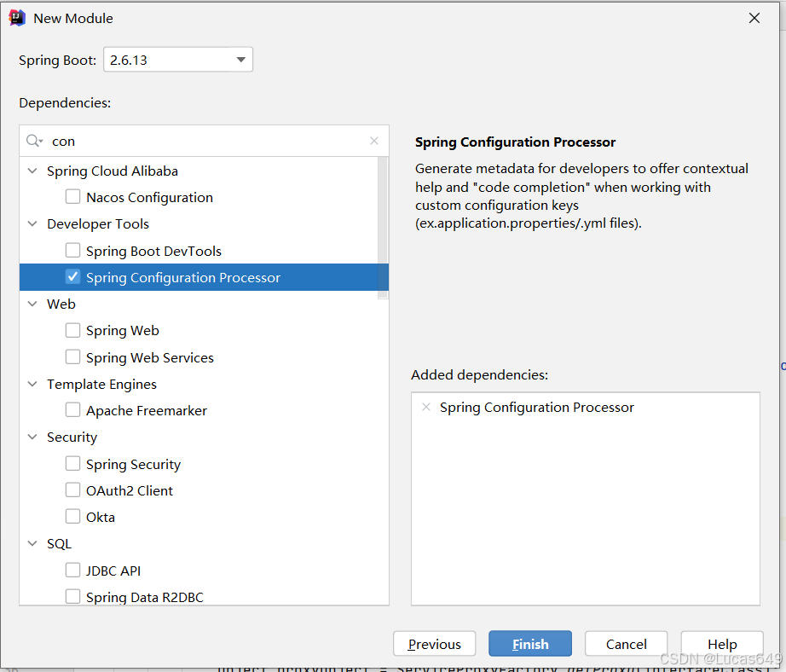Viewport: 786px width, 672px height.
Task: Collapse the Security category chevron
Action: tap(32, 437)
